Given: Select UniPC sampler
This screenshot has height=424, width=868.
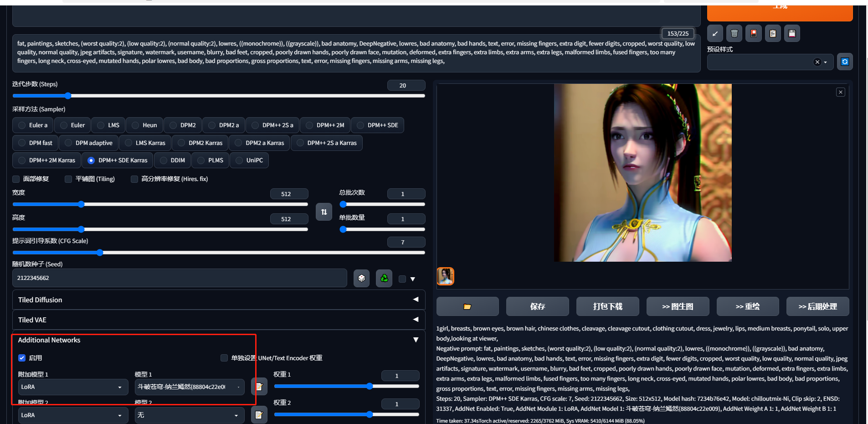Looking at the screenshot, I should (249, 160).
